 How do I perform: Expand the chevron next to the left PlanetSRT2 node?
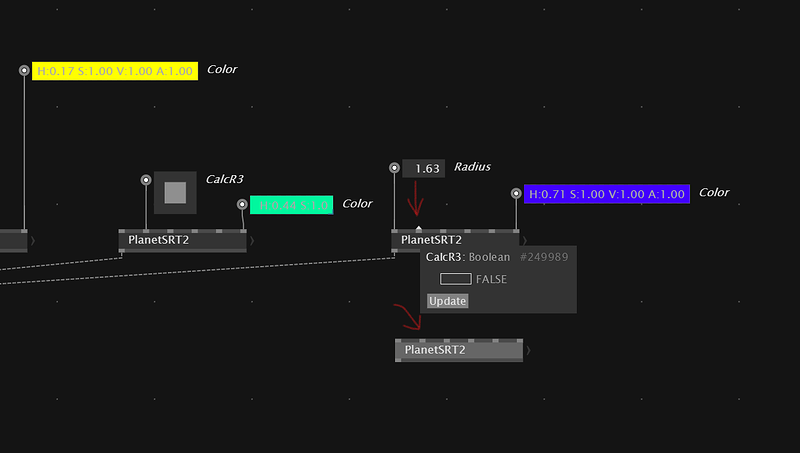[x=253, y=241]
